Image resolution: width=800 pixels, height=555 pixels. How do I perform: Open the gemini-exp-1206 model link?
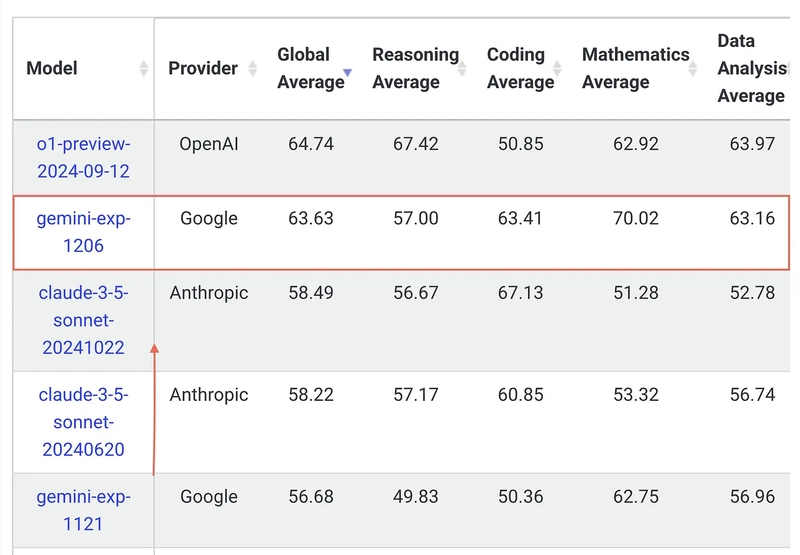(84, 232)
